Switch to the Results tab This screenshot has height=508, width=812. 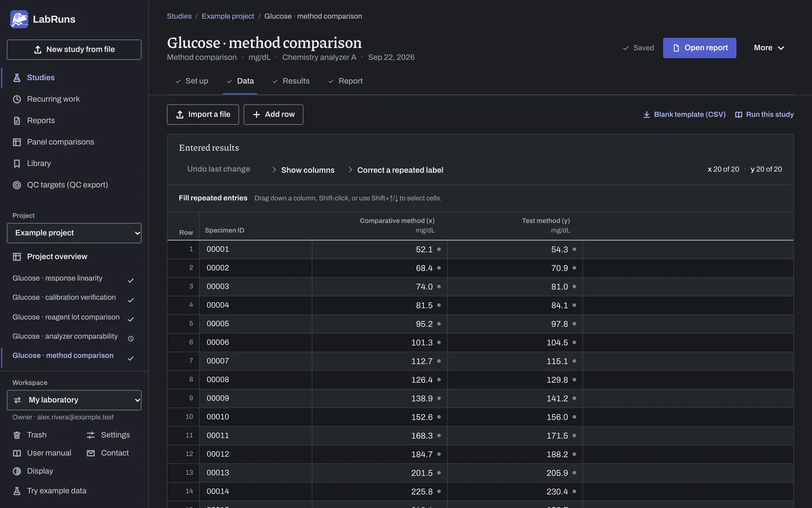pos(290,81)
